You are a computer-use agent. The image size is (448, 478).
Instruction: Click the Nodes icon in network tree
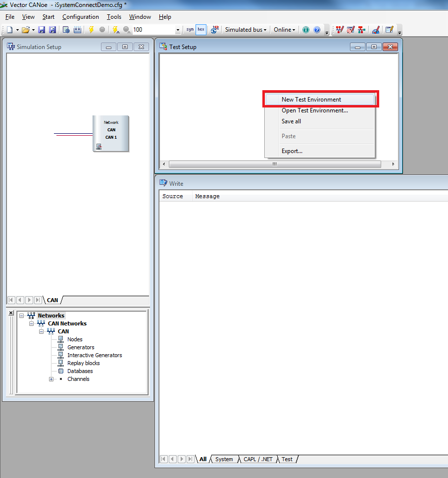[x=61, y=339]
